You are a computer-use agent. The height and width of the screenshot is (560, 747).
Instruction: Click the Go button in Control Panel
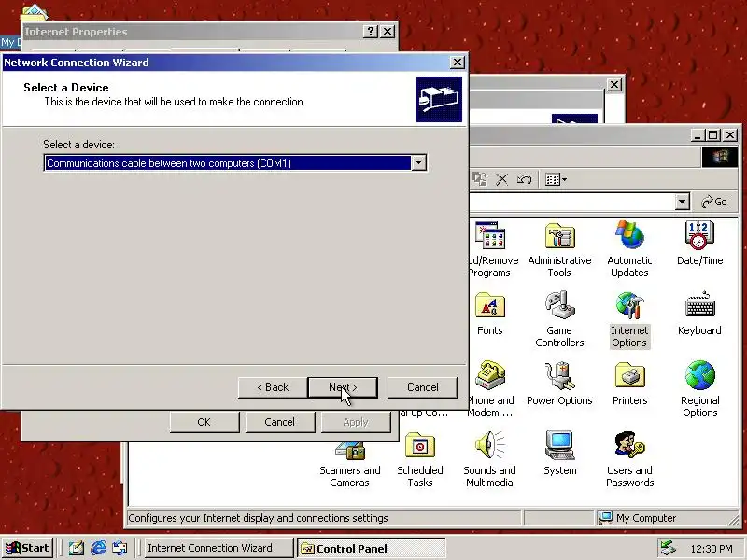pos(714,202)
